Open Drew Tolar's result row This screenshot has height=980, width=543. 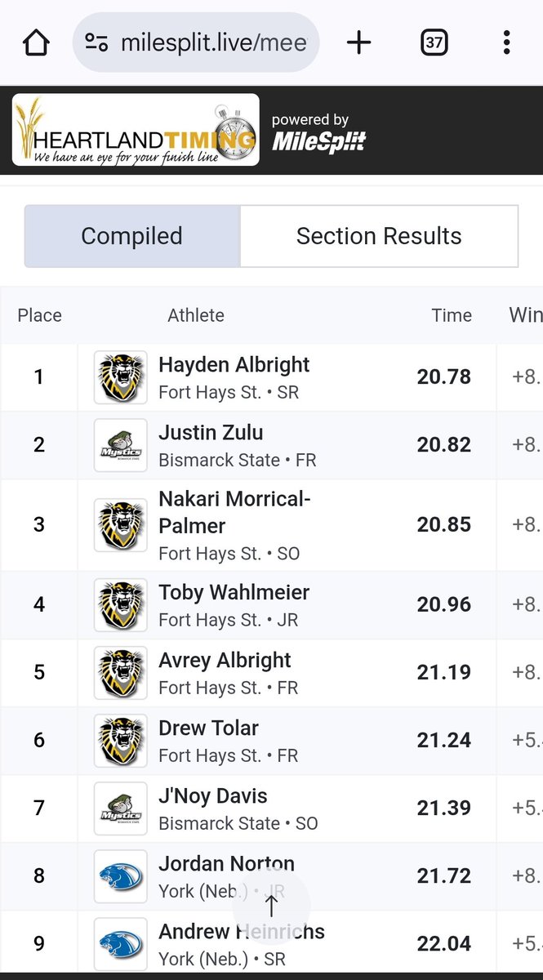271,741
